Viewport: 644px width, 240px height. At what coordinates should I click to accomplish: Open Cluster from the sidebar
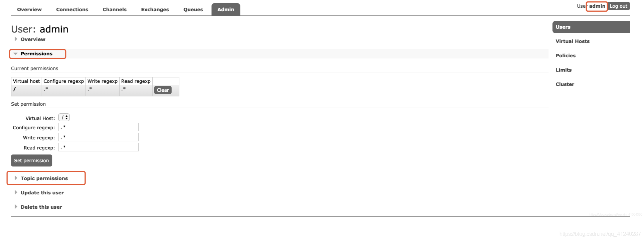click(565, 84)
